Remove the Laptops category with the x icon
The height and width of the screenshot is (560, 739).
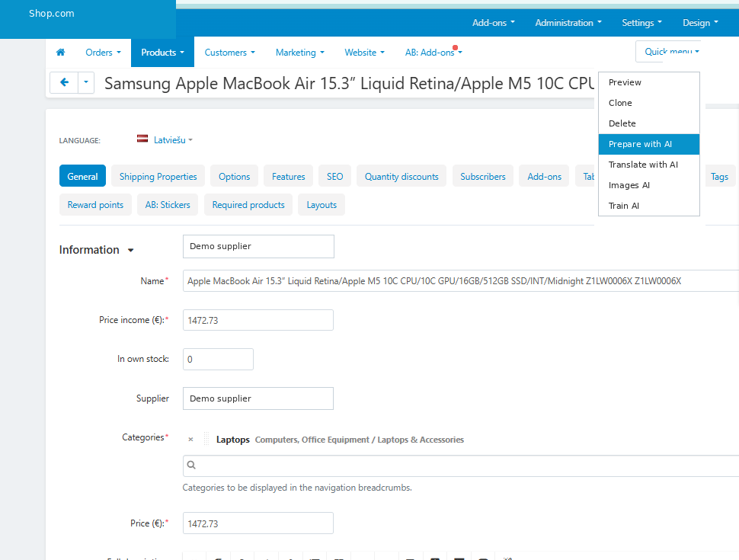tap(190, 440)
